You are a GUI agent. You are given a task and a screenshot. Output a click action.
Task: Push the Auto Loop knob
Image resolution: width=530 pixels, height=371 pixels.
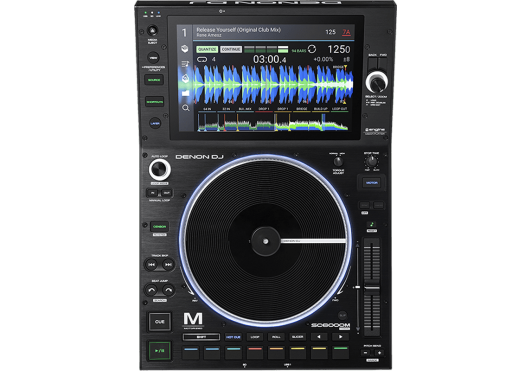(159, 169)
